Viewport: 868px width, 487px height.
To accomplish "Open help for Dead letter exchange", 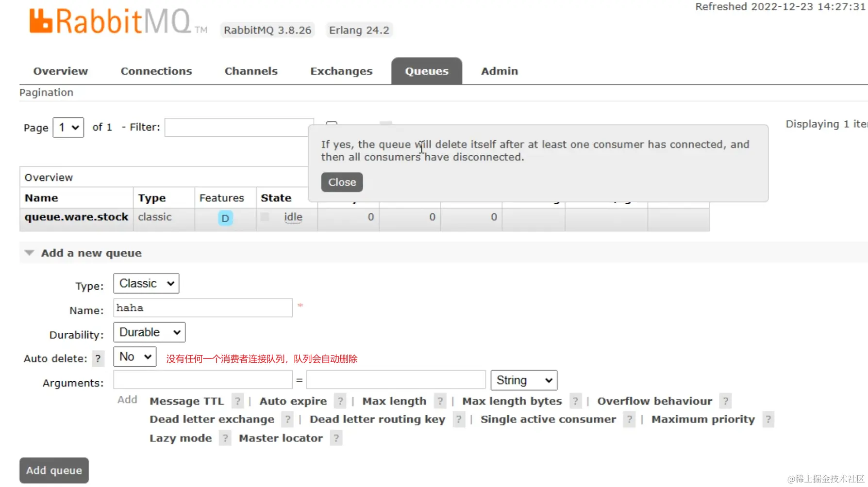I will tap(288, 419).
